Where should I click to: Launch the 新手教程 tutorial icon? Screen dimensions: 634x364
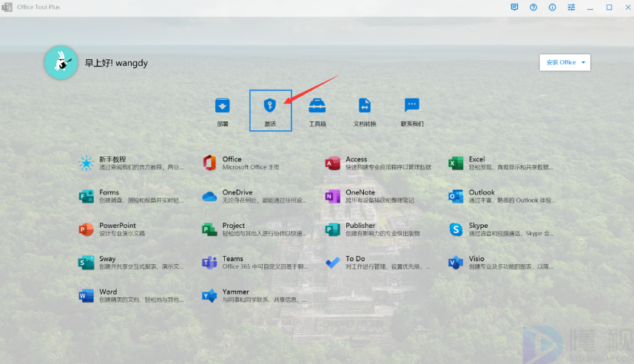coord(86,163)
